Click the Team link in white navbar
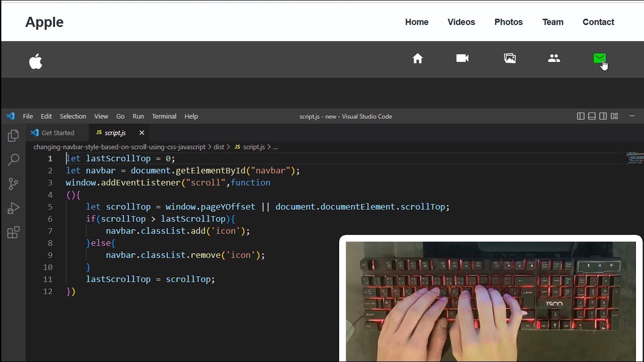 click(x=553, y=22)
